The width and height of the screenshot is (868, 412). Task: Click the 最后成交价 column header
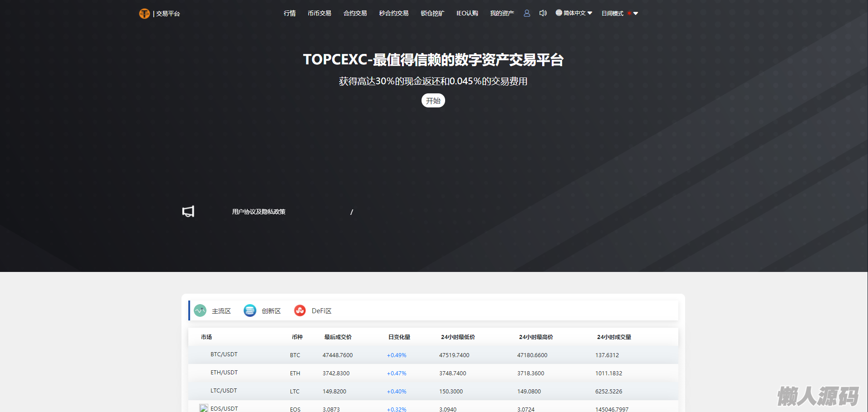(338, 337)
